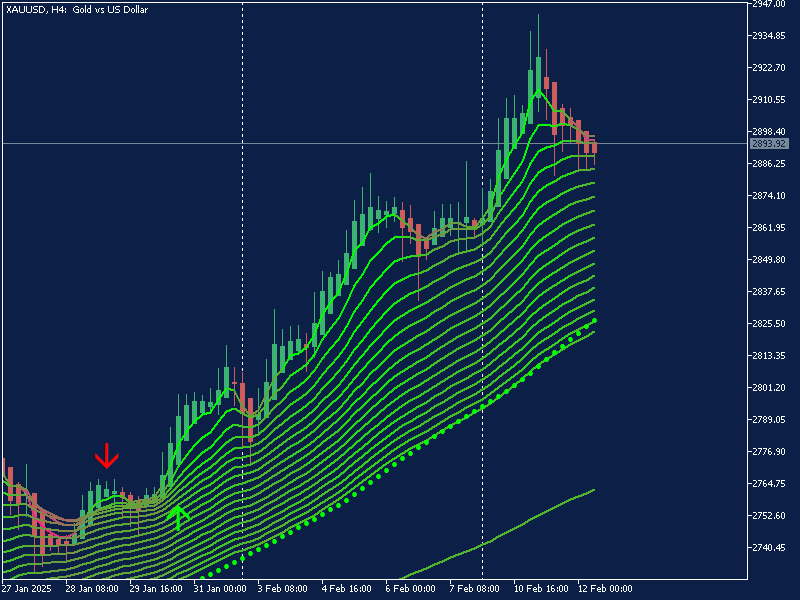800x600 pixels.
Task: Click price scale value 2801.20
Action: (769, 388)
